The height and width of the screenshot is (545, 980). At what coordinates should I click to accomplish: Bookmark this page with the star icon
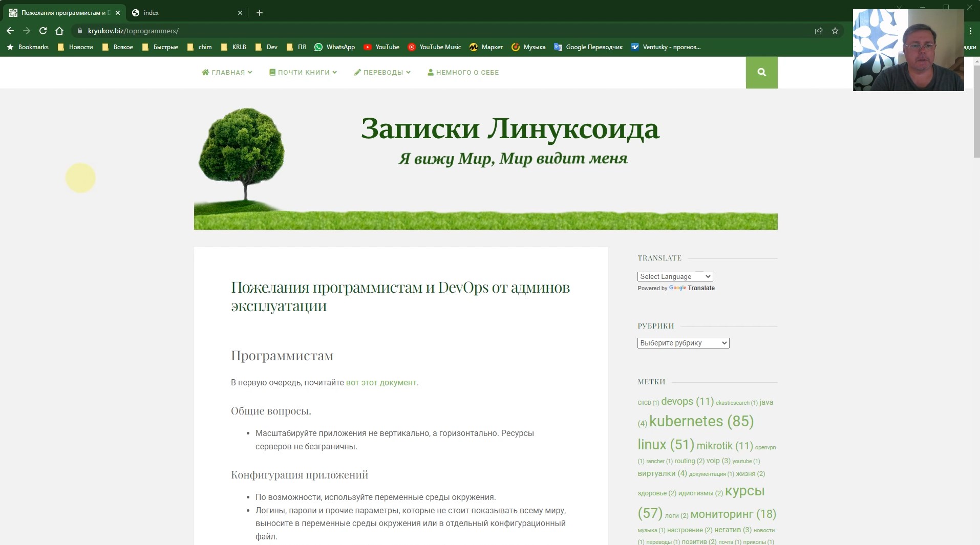click(x=835, y=31)
